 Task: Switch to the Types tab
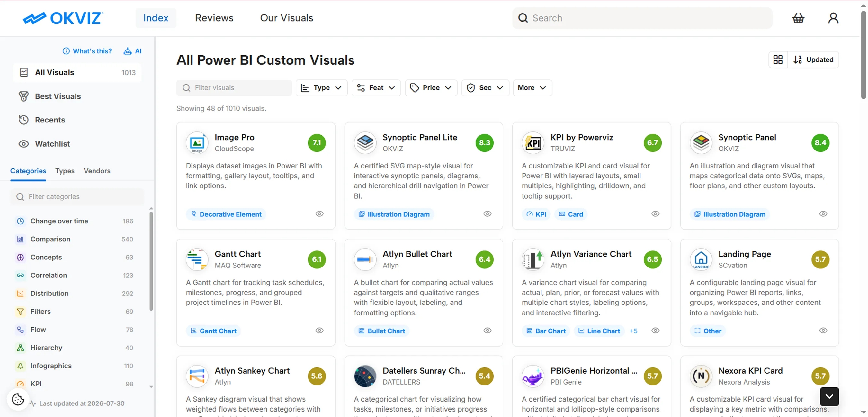click(65, 171)
